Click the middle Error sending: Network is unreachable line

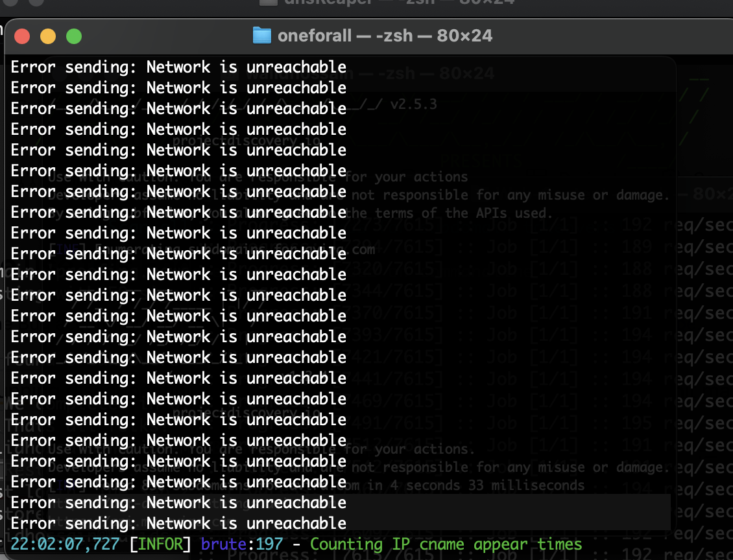[x=177, y=295]
